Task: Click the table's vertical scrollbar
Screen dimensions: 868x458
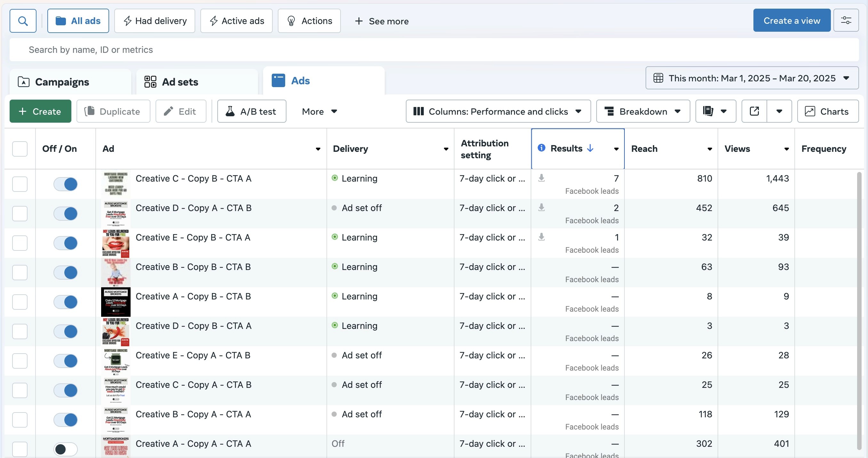Action: coord(859,310)
